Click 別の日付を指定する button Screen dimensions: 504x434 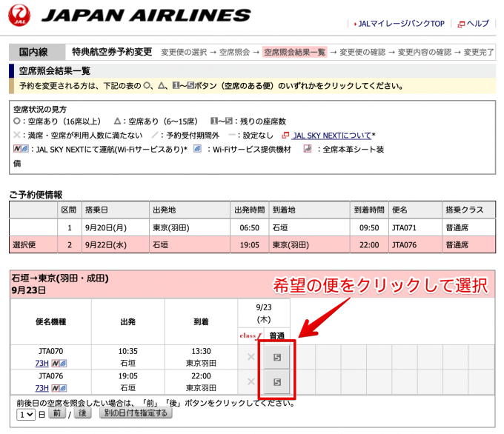[x=136, y=413]
